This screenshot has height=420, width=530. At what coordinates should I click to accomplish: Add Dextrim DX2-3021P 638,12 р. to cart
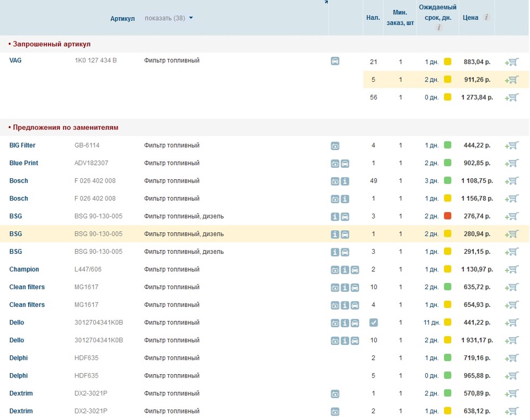tap(512, 411)
